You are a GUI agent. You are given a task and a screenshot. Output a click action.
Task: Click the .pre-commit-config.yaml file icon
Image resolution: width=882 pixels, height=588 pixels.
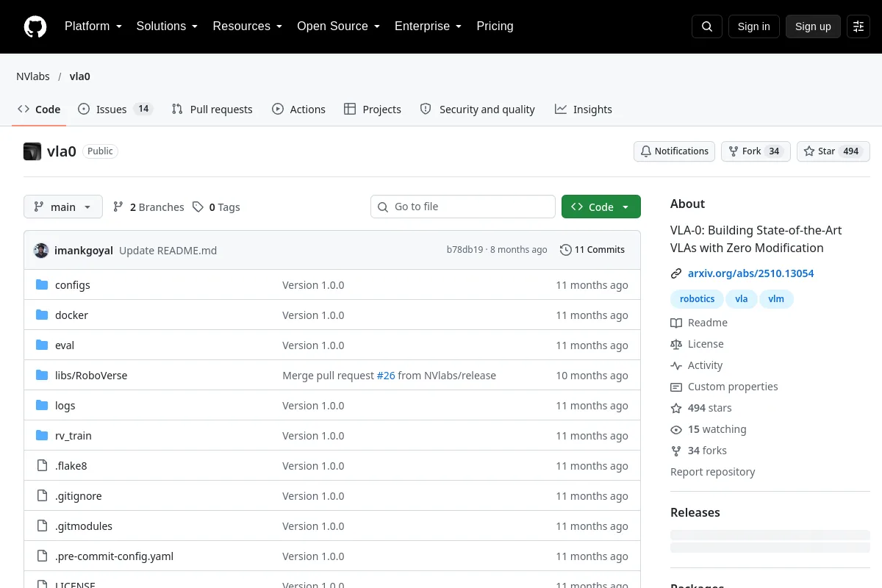click(x=42, y=556)
